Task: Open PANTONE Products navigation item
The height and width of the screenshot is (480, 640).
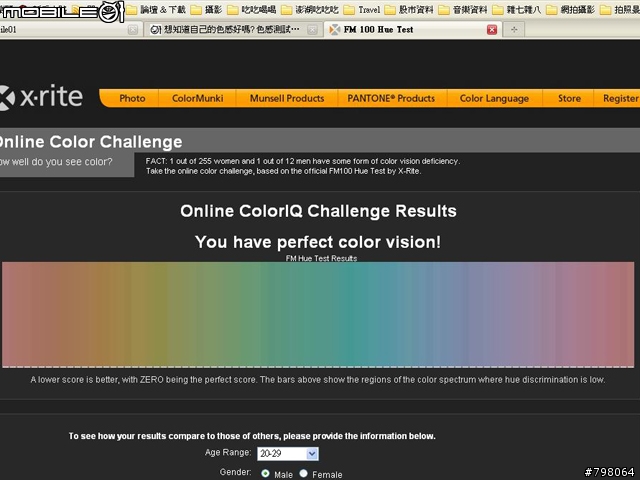Action: (391, 98)
